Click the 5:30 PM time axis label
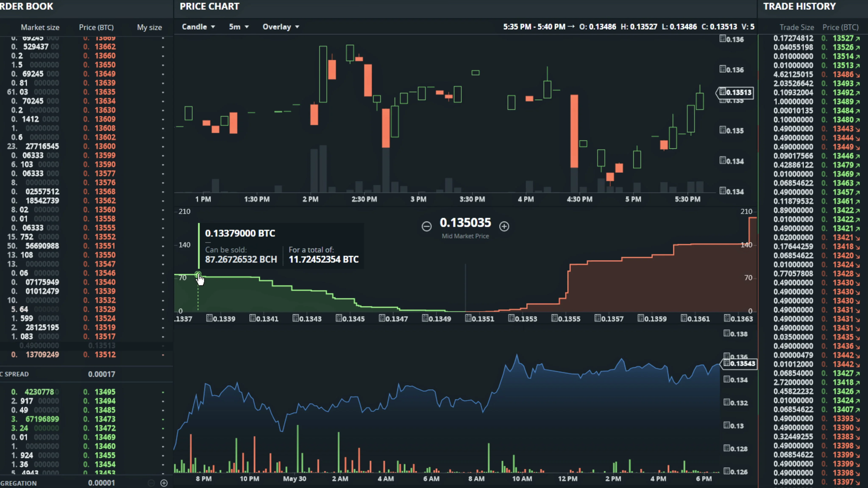Screen dimensions: 868x488 687,199
